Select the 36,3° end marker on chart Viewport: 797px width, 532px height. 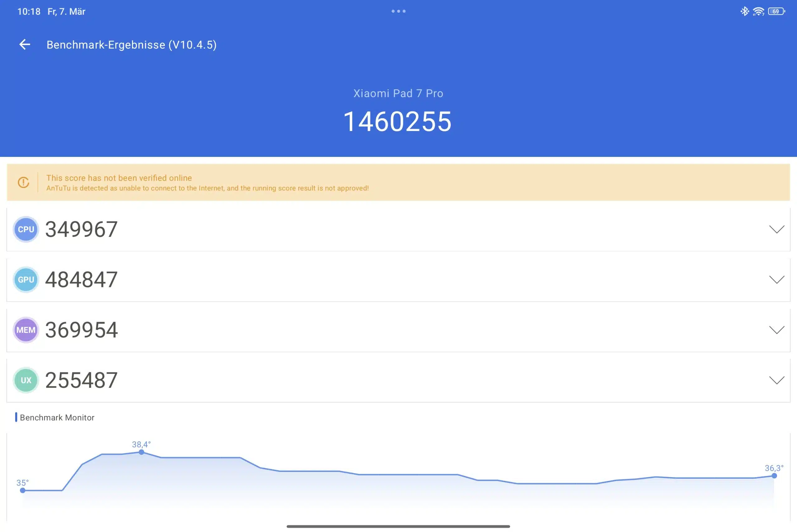(x=774, y=476)
